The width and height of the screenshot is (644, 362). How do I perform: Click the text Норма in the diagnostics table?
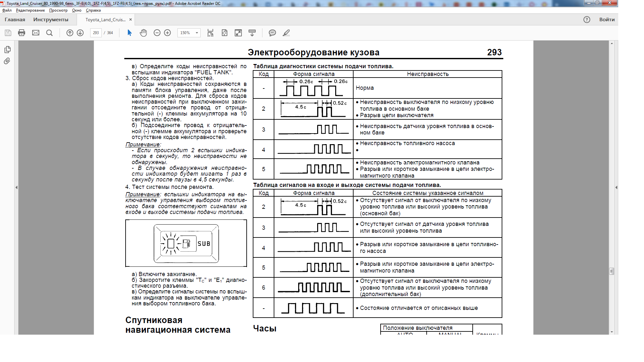(x=365, y=88)
